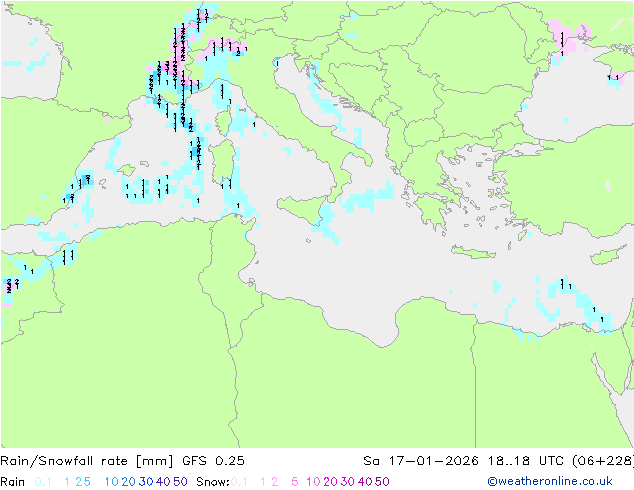
Task: Click the Snow legend value 30
Action: (x=348, y=482)
